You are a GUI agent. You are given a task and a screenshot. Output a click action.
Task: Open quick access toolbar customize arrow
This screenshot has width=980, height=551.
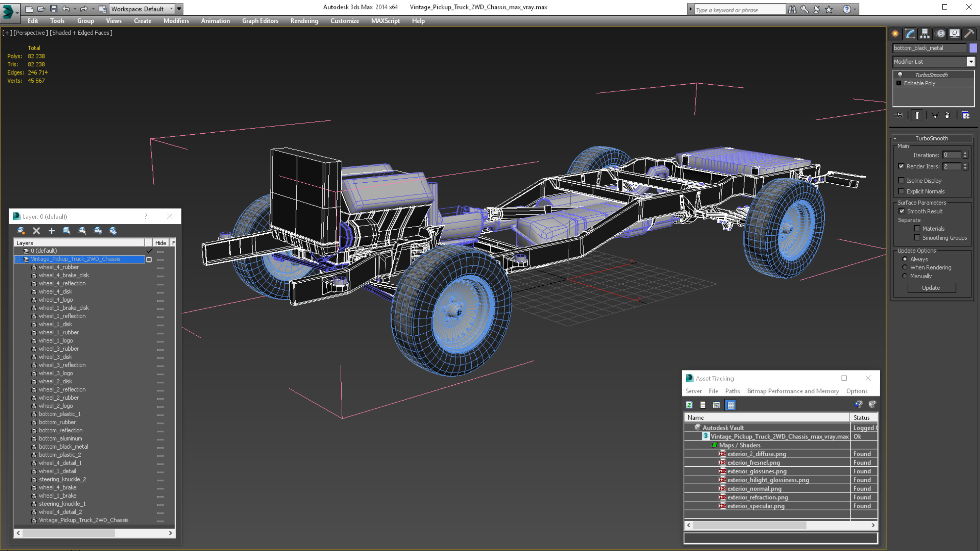click(179, 9)
